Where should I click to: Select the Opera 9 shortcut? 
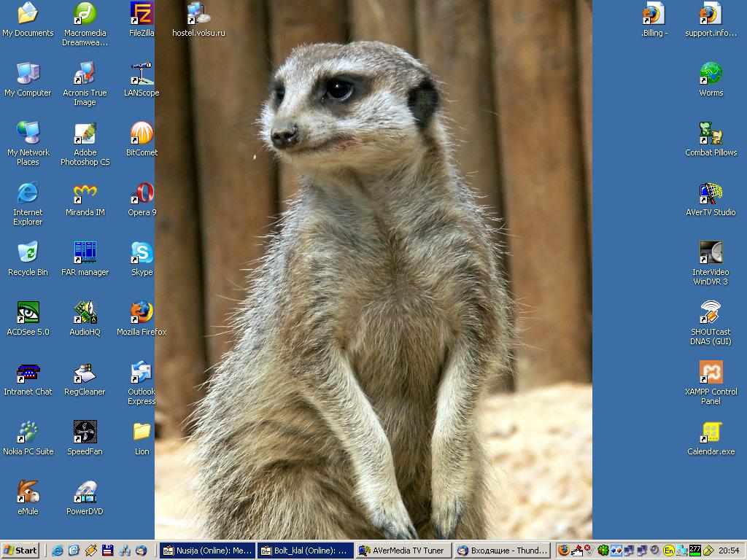pyautogui.click(x=142, y=194)
